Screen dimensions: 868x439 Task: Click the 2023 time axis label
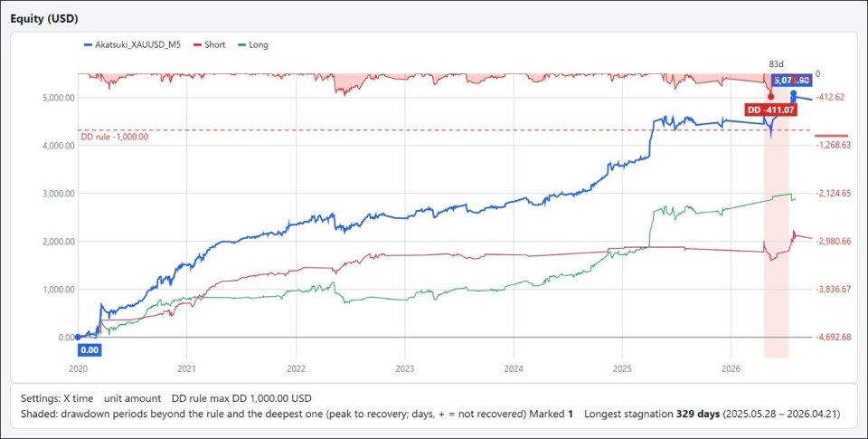pos(404,369)
